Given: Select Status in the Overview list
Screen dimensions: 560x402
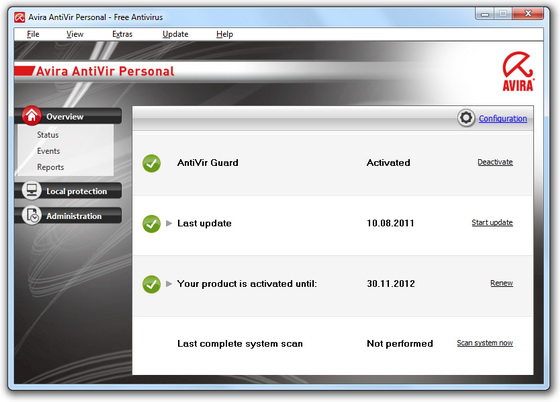Looking at the screenshot, I should [48, 135].
